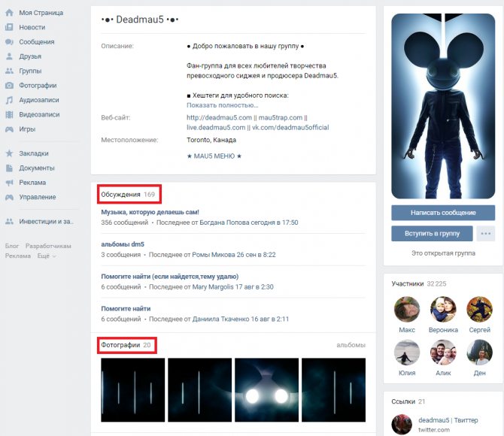Open Ромы Микова profile link

point(214,255)
